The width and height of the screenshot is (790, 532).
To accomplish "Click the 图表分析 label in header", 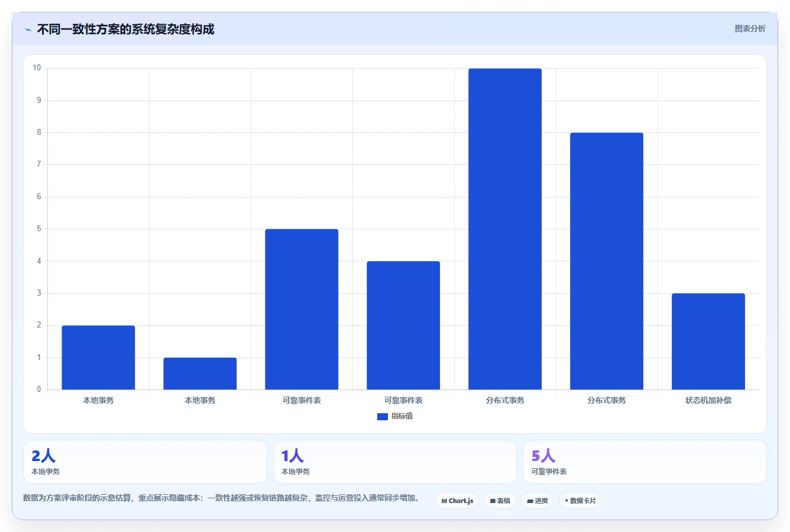I will click(750, 28).
